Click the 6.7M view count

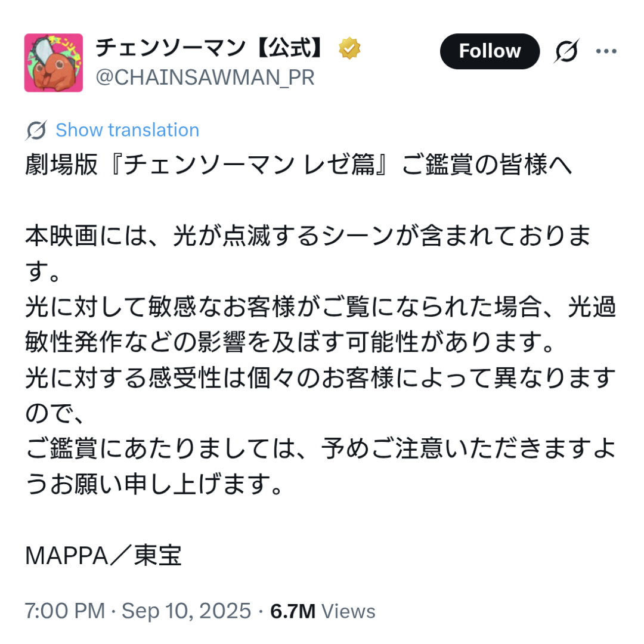[x=293, y=611]
